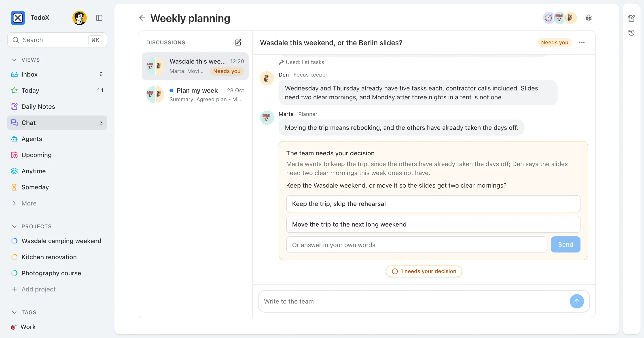
Task: Click Den's owl avatar beside message
Action: pos(267,78)
